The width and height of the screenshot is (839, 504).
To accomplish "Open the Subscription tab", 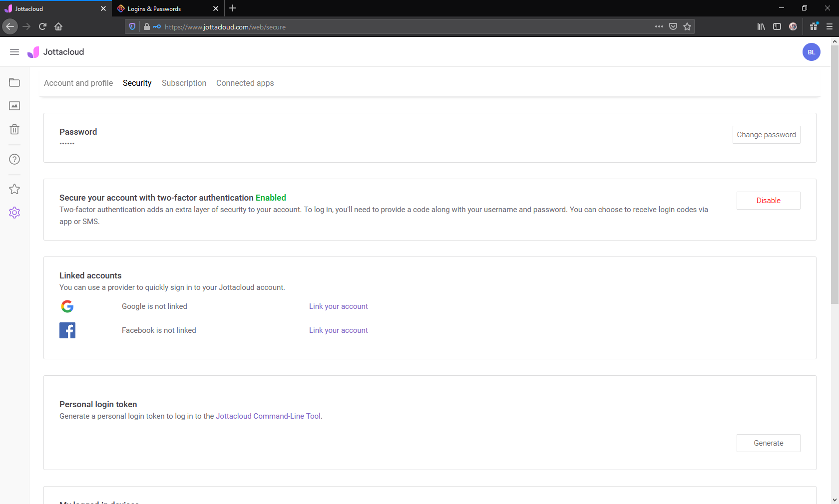I will click(x=184, y=83).
